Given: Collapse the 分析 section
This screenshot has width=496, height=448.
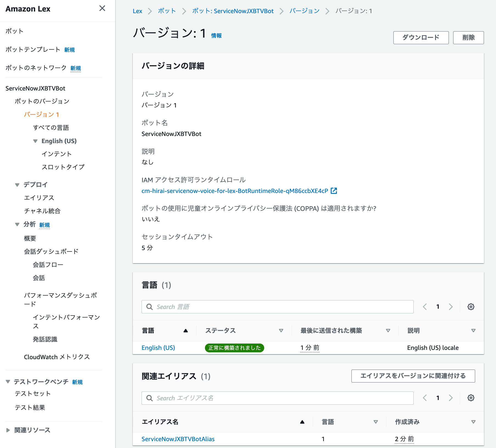Looking at the screenshot, I should (17, 225).
